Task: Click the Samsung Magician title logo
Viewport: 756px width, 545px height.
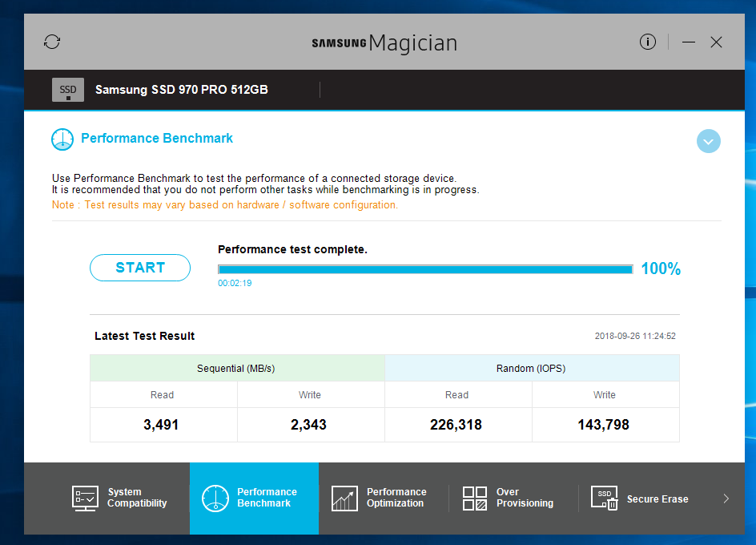Action: [384, 43]
